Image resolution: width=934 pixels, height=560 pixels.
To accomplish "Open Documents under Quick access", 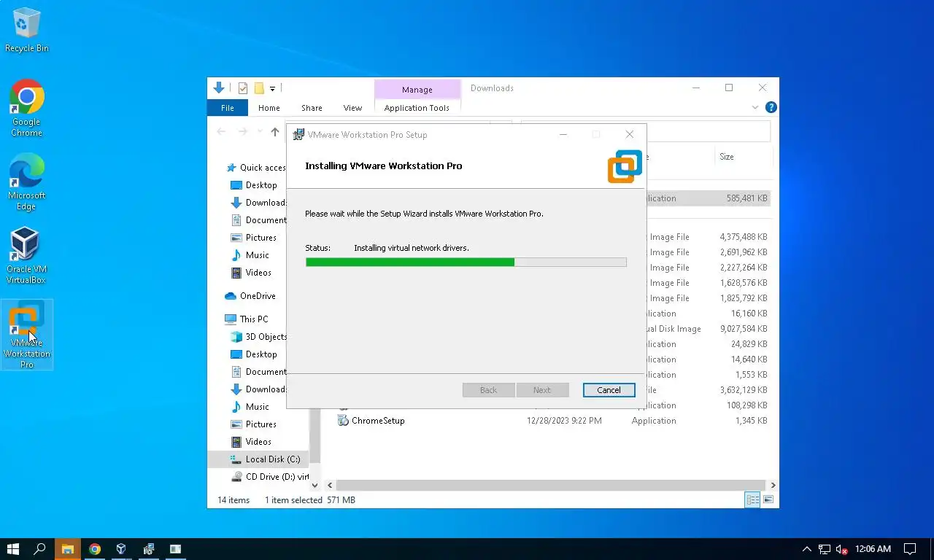I will [x=258, y=220].
